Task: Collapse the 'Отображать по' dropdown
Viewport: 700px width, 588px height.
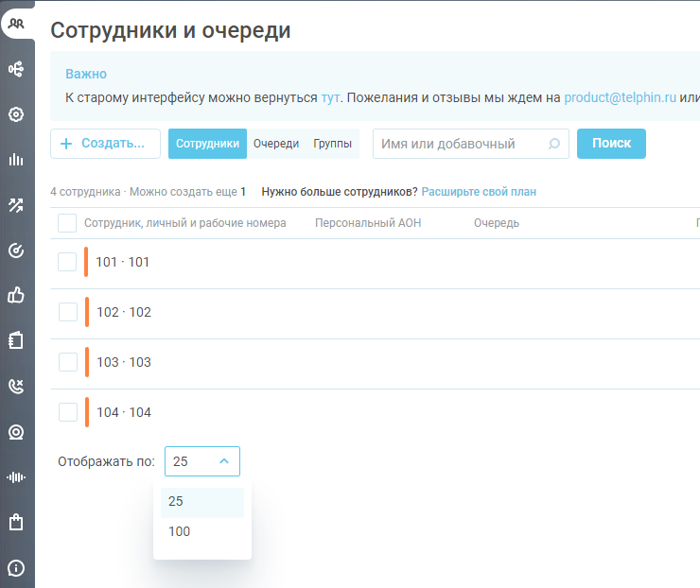Action: tap(202, 461)
